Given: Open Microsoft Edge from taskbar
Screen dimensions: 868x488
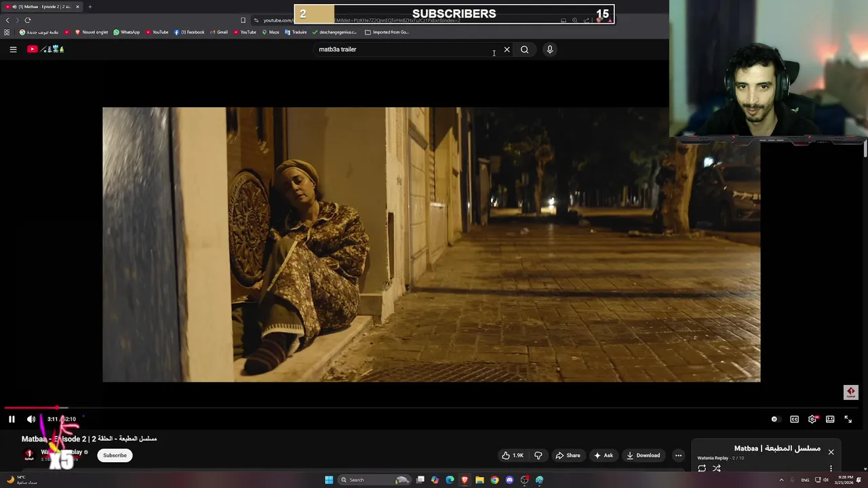Looking at the screenshot, I should 450,480.
